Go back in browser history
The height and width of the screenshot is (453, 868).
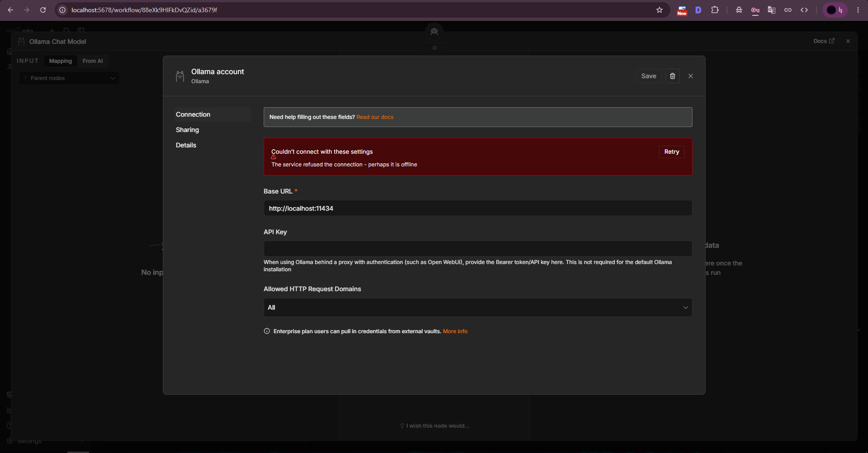(10, 10)
